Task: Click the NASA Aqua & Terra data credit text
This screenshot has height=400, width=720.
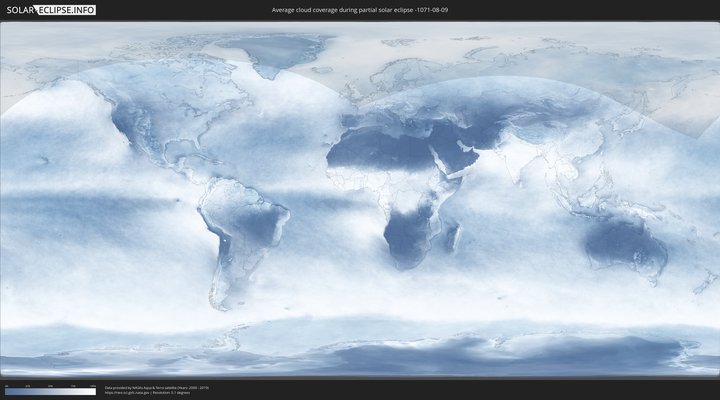Action: pos(156,387)
